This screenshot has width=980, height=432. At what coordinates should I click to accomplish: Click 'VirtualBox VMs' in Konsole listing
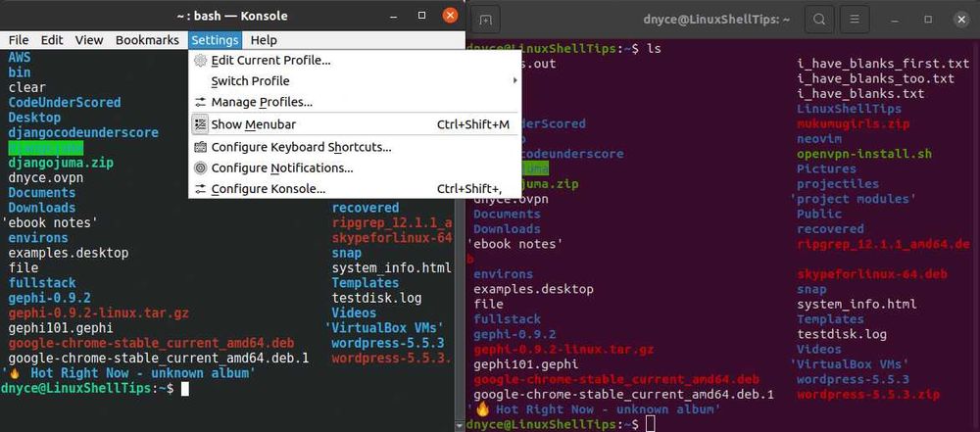[x=384, y=327]
